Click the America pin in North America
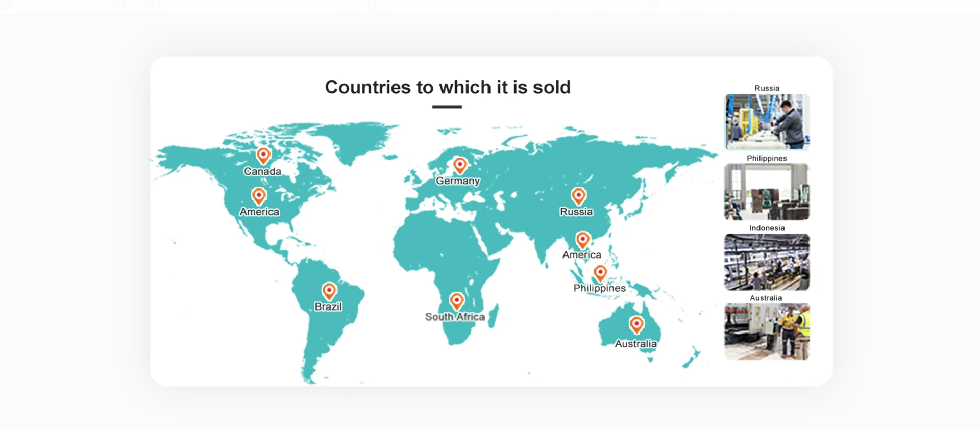The height and width of the screenshot is (436, 980). click(x=259, y=196)
